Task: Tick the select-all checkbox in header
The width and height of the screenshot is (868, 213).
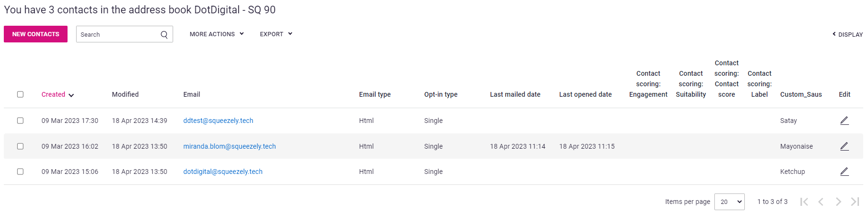Action: pos(20,94)
